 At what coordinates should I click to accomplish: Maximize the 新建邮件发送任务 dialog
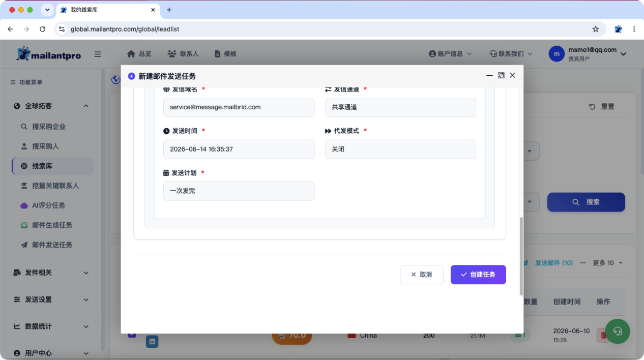coord(501,75)
